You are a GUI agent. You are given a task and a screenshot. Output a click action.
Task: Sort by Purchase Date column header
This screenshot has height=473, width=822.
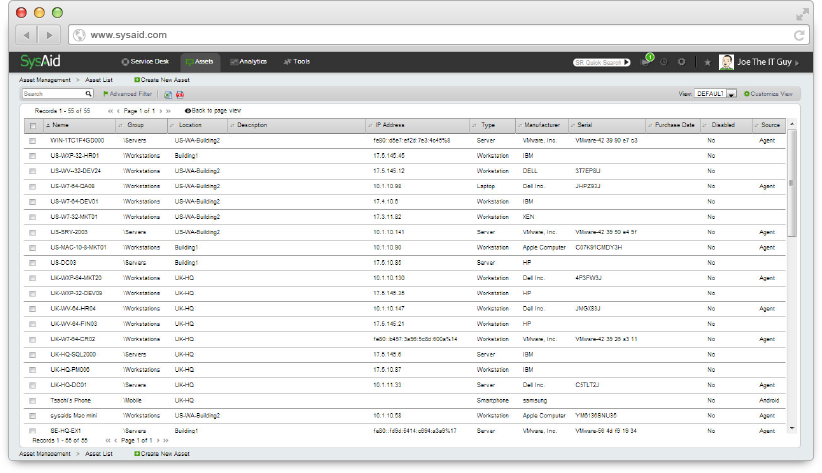[674, 125]
